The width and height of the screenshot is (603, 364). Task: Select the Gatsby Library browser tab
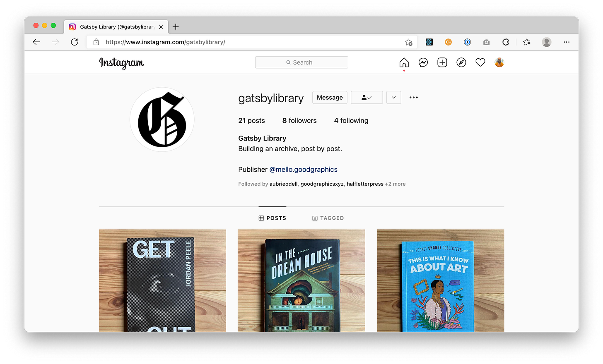pos(116,27)
